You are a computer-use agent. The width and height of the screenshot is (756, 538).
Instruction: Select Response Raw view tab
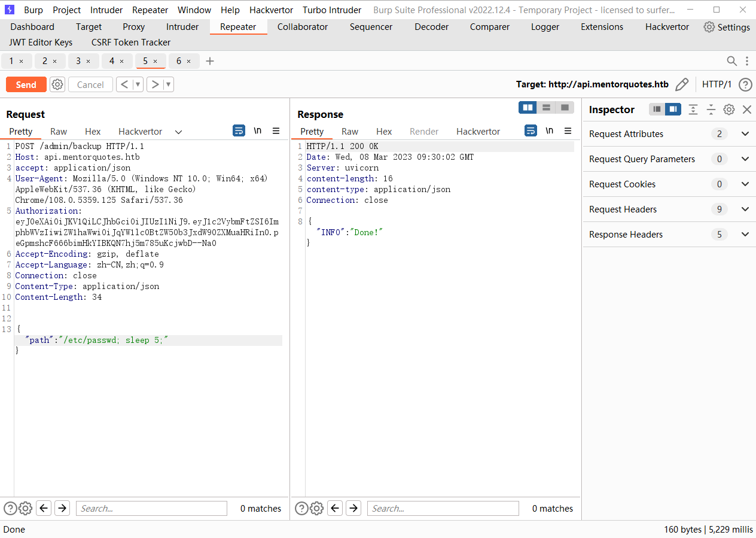(350, 132)
